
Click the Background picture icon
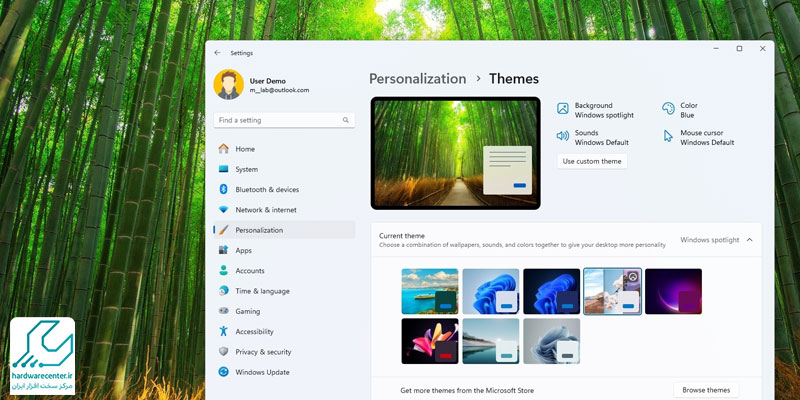point(563,108)
